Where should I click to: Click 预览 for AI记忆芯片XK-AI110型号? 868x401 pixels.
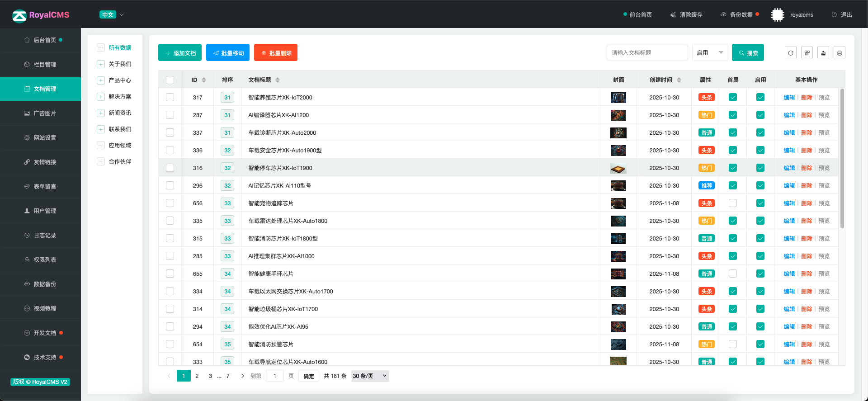pyautogui.click(x=824, y=185)
